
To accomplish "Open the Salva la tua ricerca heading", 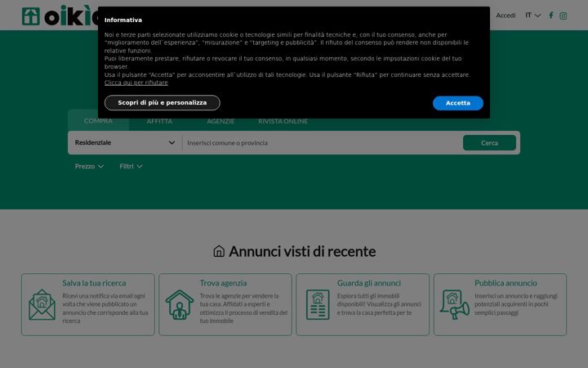I will (x=94, y=283).
